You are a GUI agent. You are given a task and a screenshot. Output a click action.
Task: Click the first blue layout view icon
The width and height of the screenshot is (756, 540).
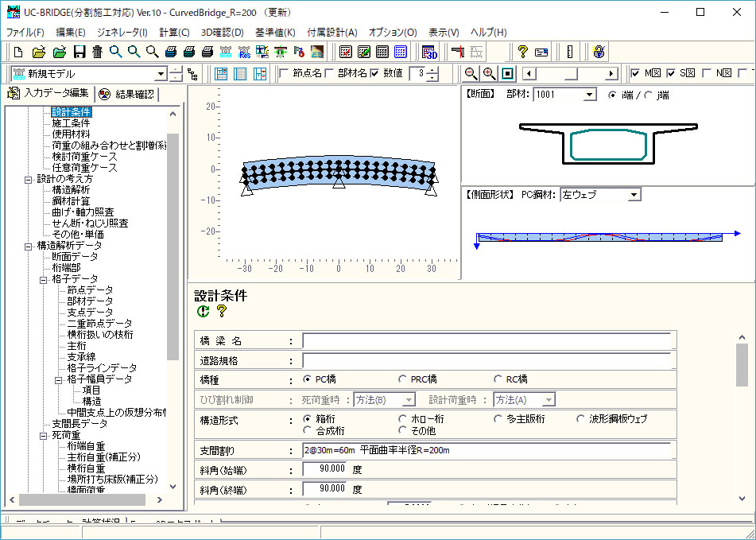221,74
